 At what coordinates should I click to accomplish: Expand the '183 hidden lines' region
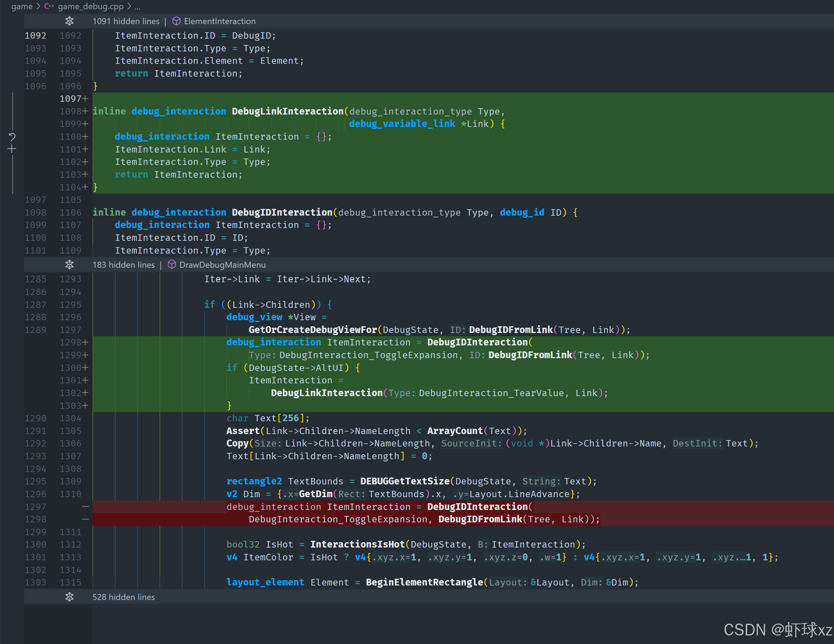(123, 264)
